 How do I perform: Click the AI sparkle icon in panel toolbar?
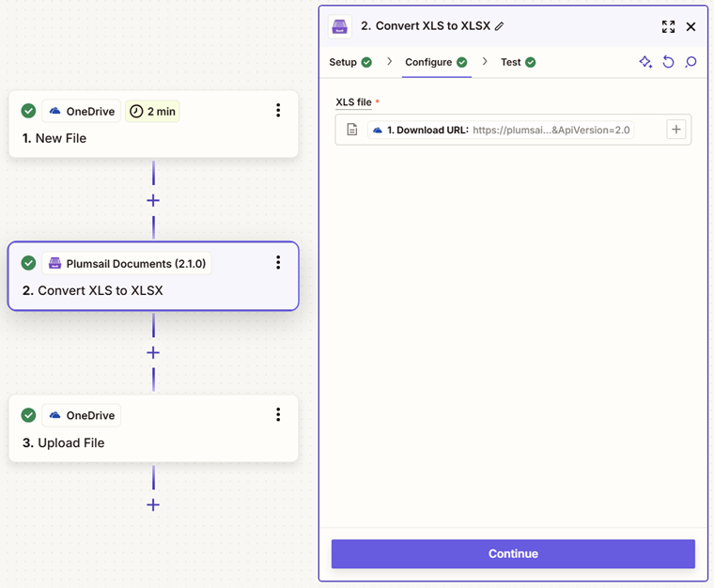[x=645, y=61]
